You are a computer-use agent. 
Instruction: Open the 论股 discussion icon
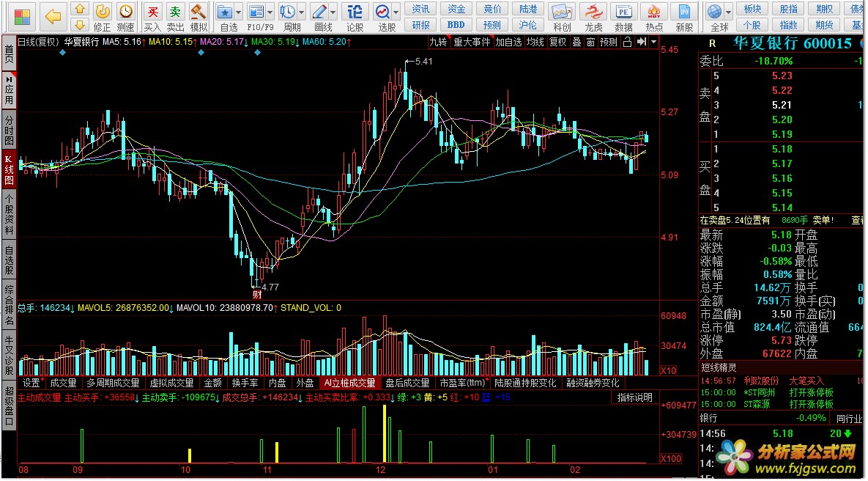355,11
